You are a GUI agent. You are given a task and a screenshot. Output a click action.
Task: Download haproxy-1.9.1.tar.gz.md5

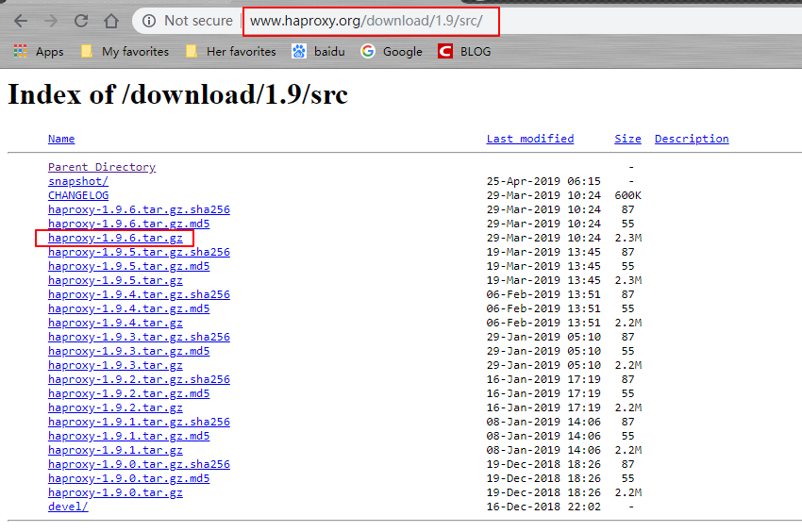point(129,436)
